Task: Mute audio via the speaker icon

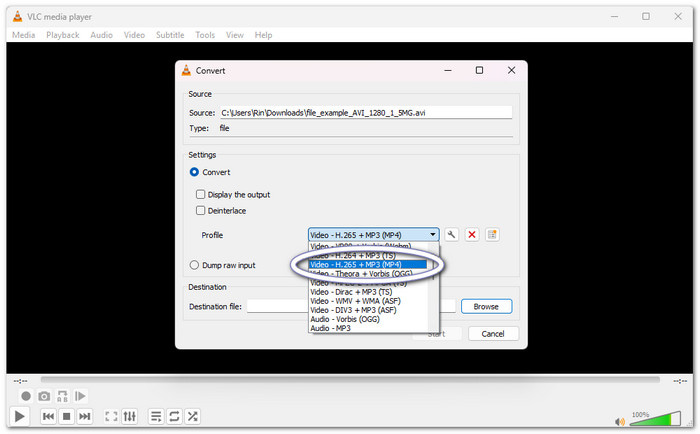Action: tap(620, 421)
